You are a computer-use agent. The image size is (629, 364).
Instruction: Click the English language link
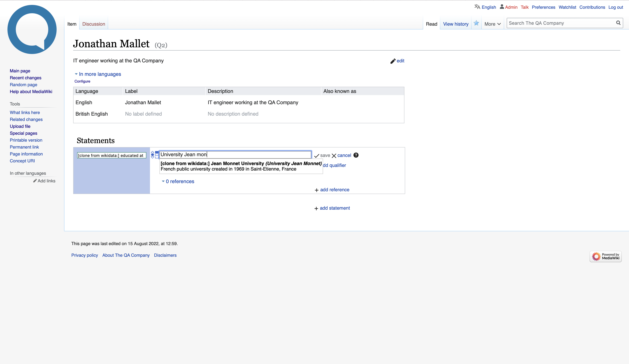[x=489, y=7]
